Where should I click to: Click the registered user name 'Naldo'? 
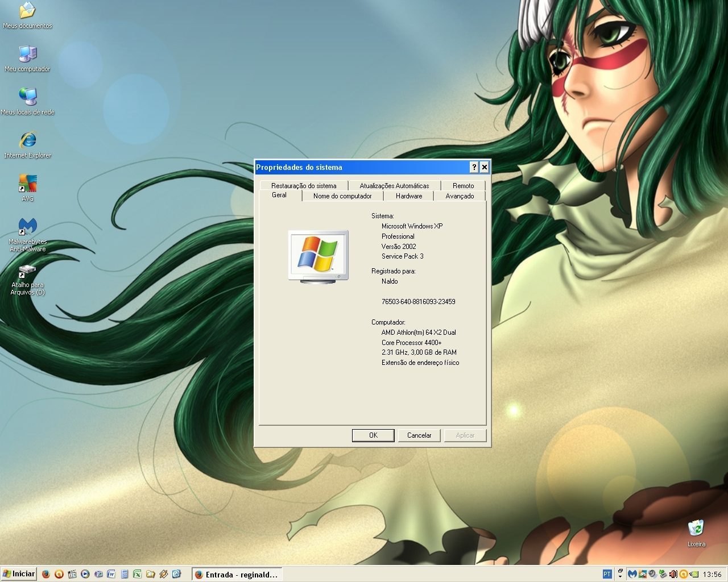click(x=390, y=281)
